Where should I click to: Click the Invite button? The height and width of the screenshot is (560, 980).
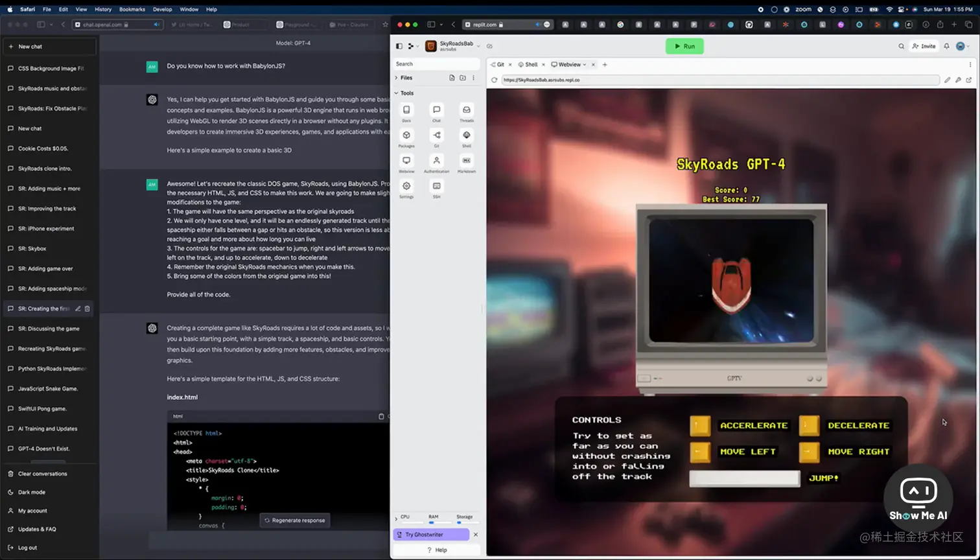click(924, 46)
